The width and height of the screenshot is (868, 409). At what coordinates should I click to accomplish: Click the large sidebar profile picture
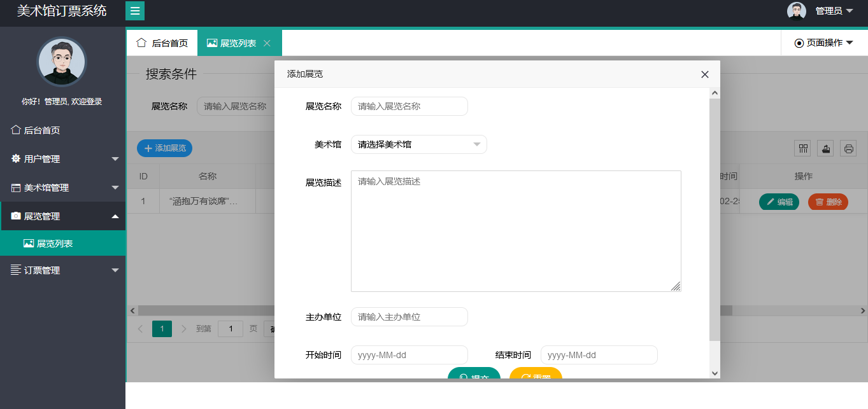(62, 62)
